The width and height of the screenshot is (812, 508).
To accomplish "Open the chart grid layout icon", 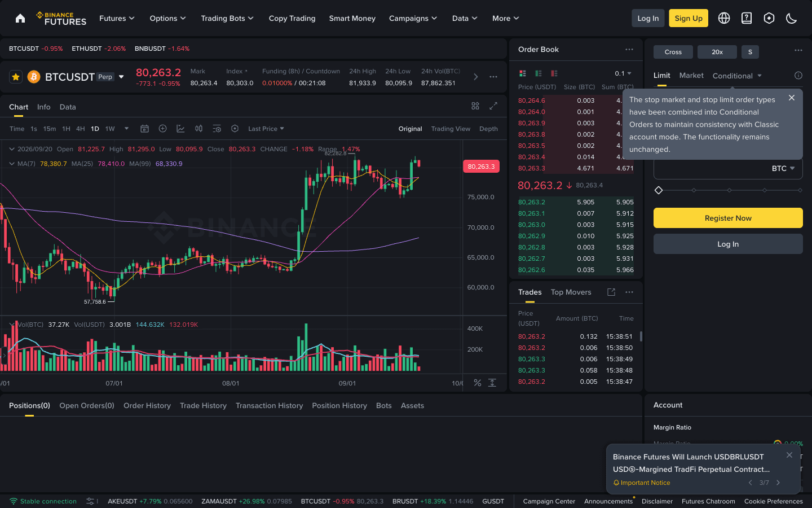I will pyautogui.click(x=475, y=106).
